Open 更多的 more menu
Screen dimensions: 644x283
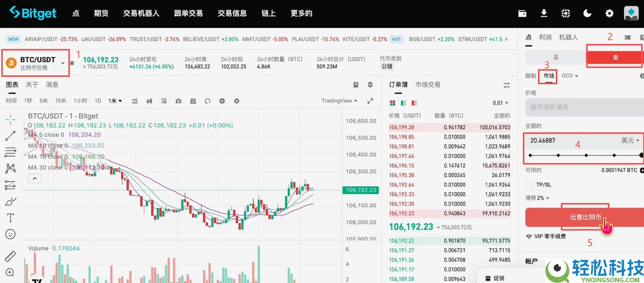pos(301,13)
